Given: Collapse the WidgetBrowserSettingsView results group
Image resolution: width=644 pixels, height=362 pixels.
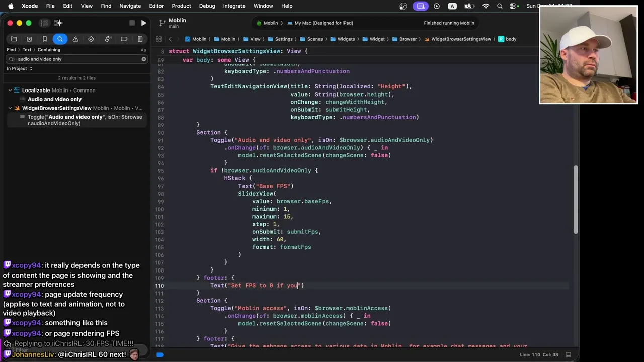Looking at the screenshot, I should [x=10, y=108].
